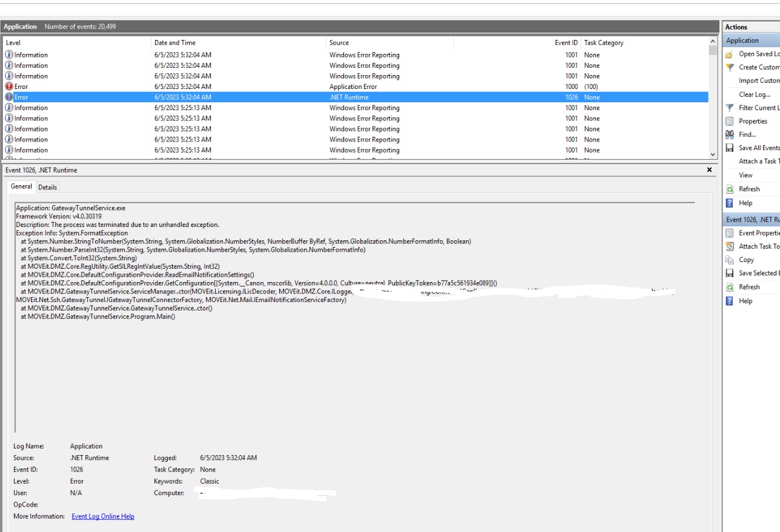Click Import Custom View action
780x532 pixels.
[759, 80]
